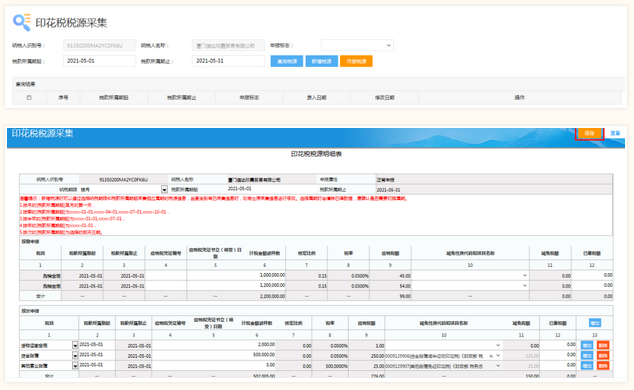Click the total tax cell showing 99.00
Image resolution: width=634 pixels, height=390 pixels.
click(390, 296)
